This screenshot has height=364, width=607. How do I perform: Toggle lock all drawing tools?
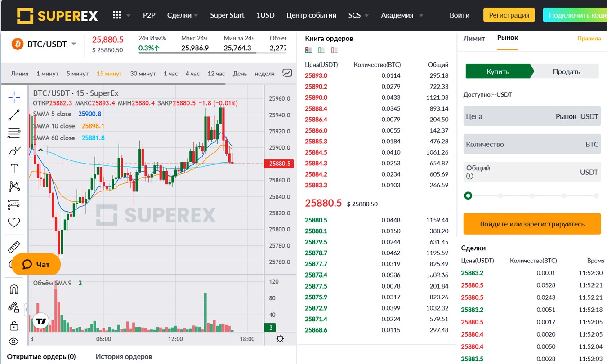coord(14,325)
